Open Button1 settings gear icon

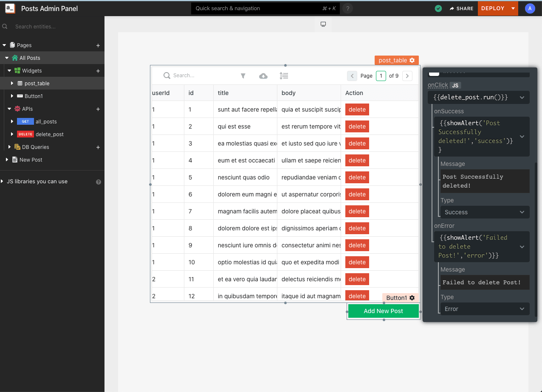(412, 298)
